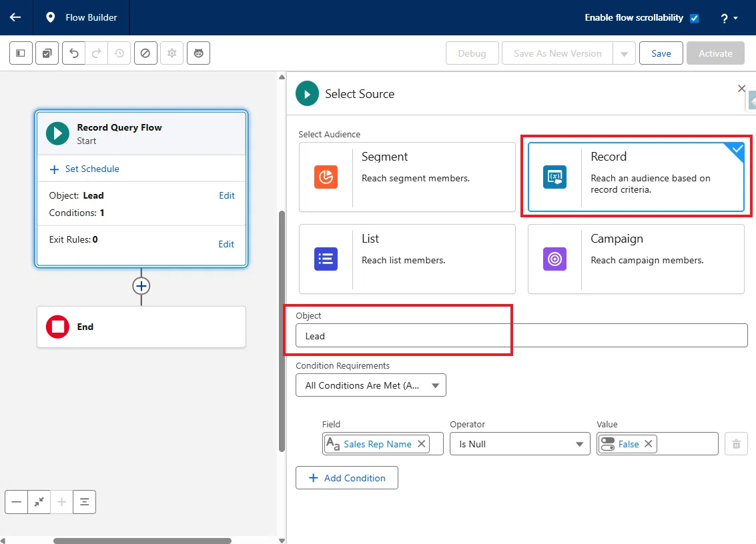756x544 pixels.
Task: Click the Select Source play icon
Action: pos(307,93)
